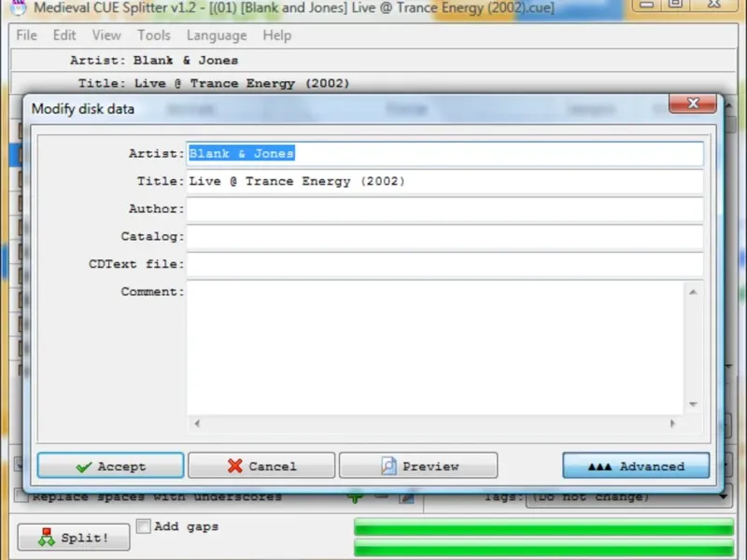Click the Accept button
The width and height of the screenshot is (747, 560).
click(x=110, y=466)
